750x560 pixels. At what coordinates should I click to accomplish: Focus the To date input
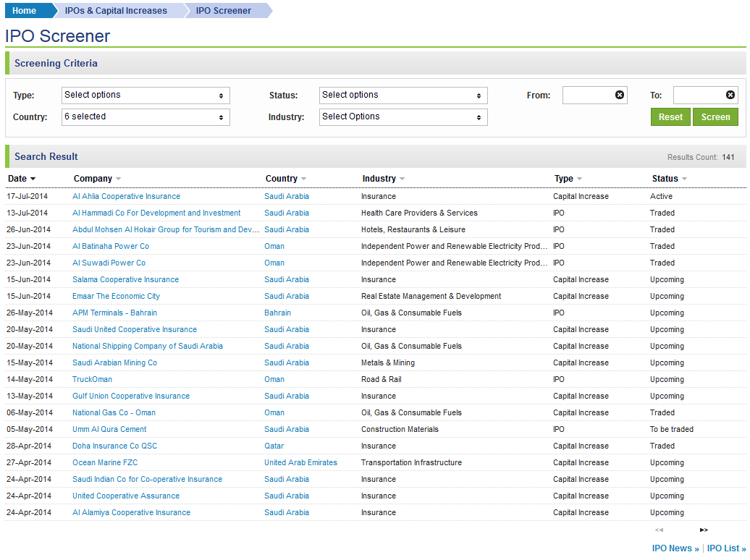(x=706, y=96)
